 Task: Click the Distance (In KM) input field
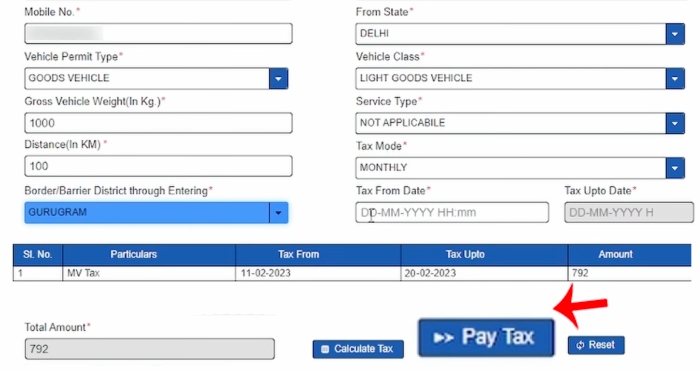(x=158, y=166)
